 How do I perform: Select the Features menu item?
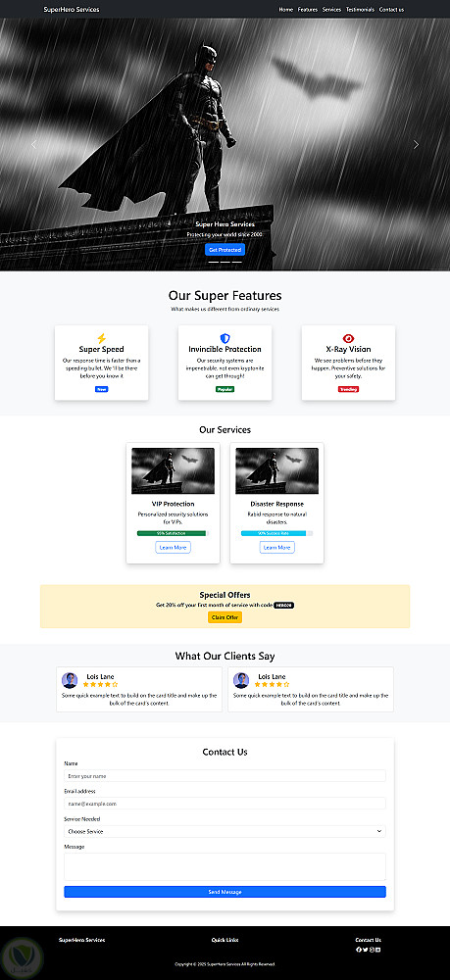(x=308, y=10)
